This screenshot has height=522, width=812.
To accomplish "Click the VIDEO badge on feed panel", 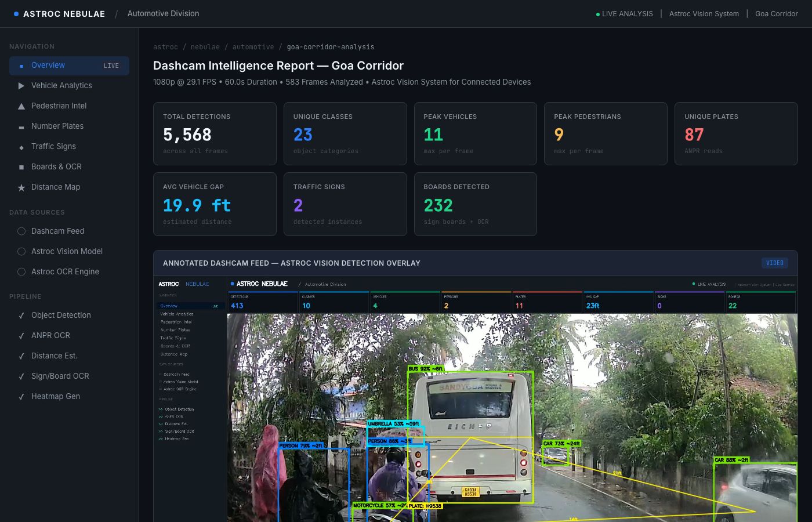I will pyautogui.click(x=774, y=263).
